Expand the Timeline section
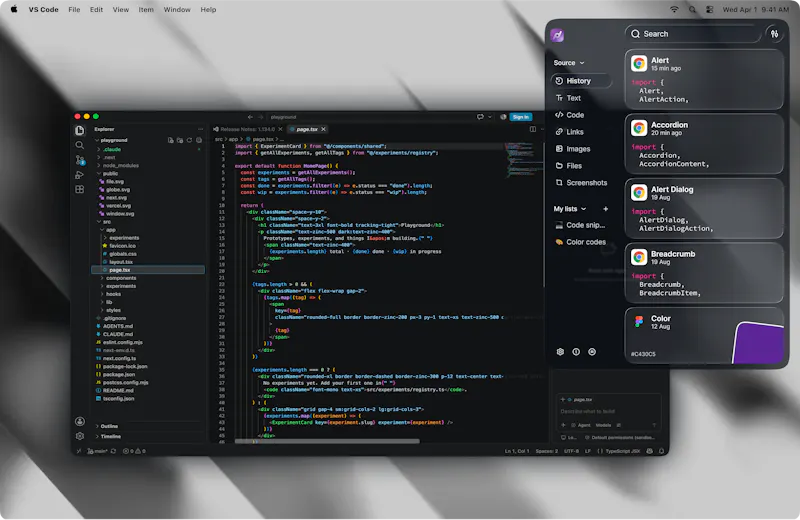 coord(108,436)
